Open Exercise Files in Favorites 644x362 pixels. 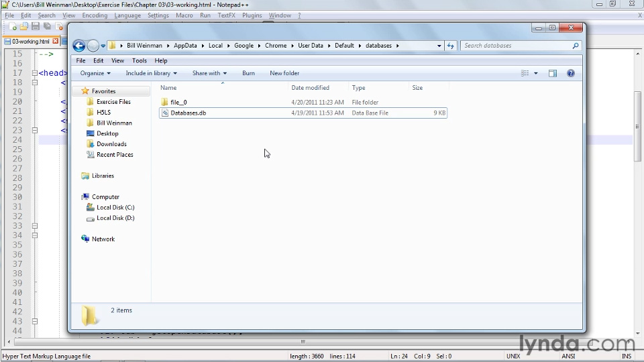click(x=113, y=102)
